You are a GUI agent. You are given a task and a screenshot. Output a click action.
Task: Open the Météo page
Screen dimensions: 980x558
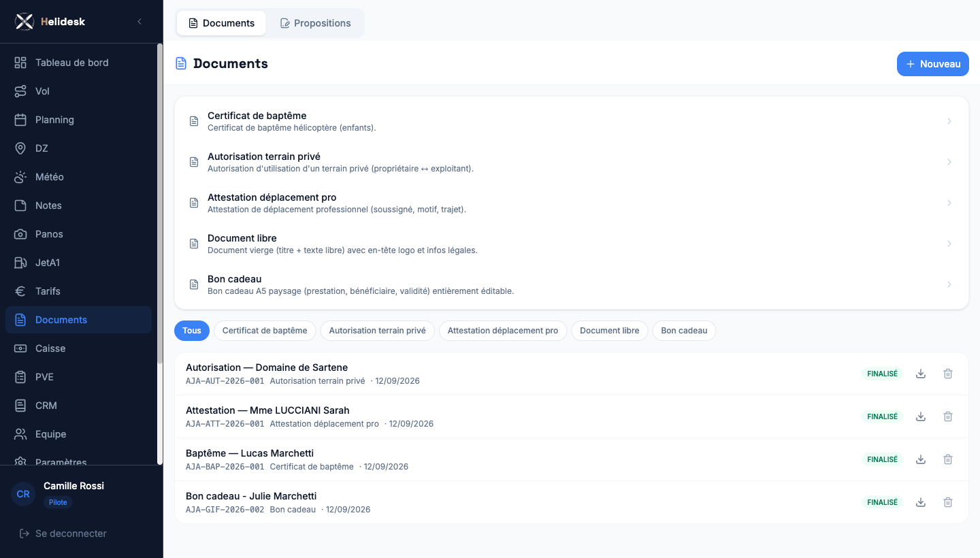point(78,177)
